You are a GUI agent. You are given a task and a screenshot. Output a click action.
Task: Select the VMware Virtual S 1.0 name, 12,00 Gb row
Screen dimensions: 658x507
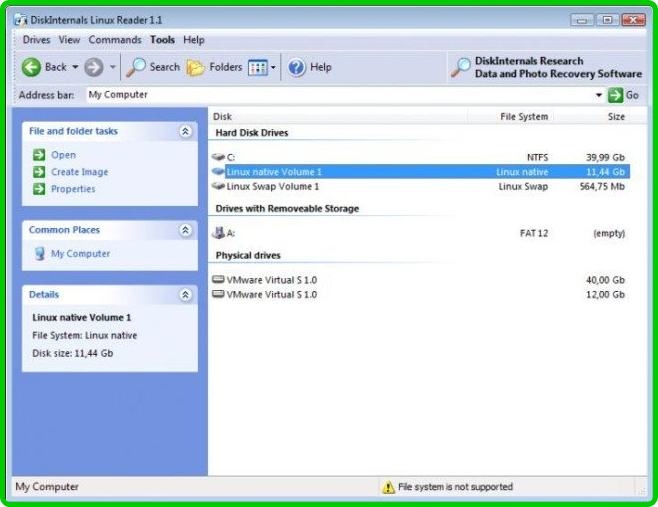point(272,295)
